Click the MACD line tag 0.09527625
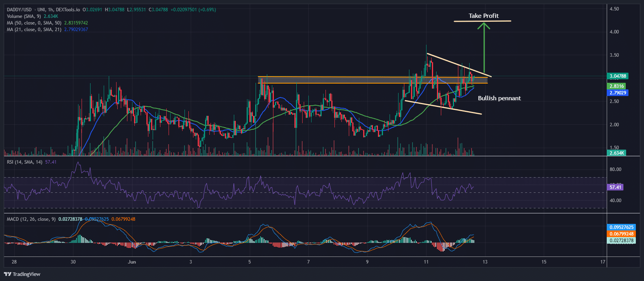 pos(621,227)
